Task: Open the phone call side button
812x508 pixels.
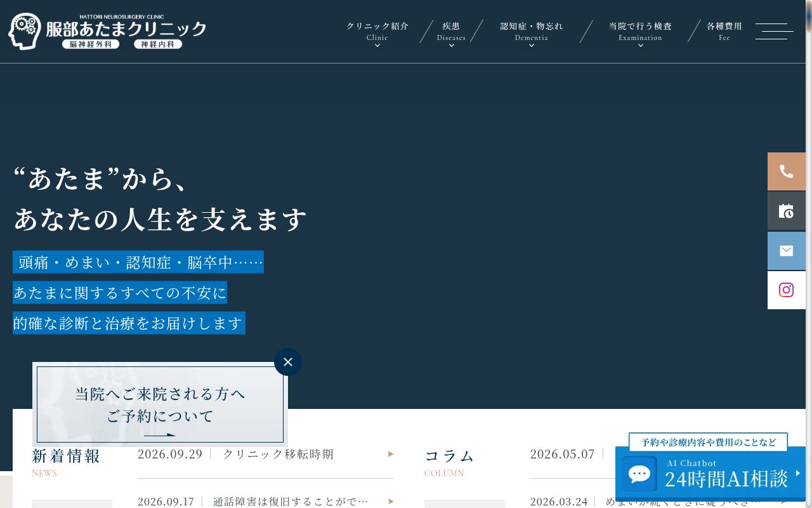Action: click(x=787, y=171)
